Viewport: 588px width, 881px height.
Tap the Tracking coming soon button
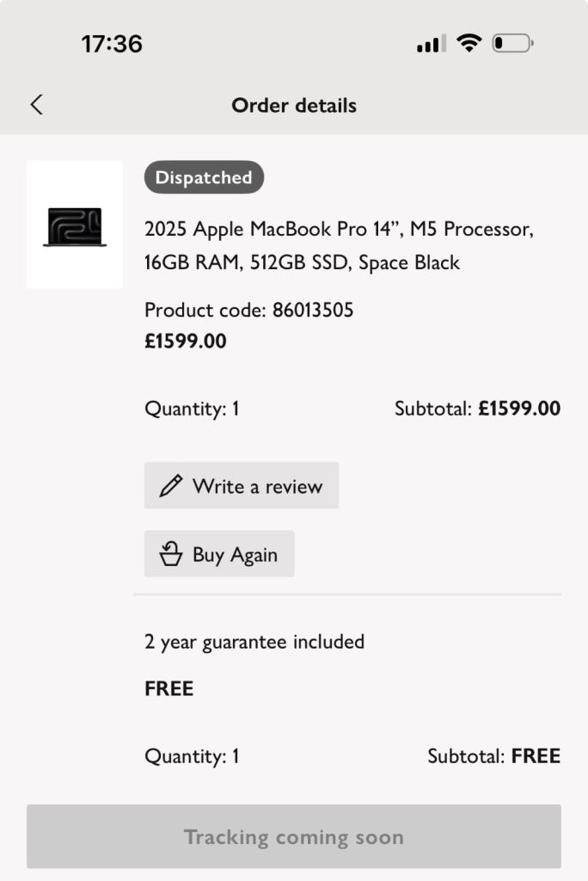[294, 836]
